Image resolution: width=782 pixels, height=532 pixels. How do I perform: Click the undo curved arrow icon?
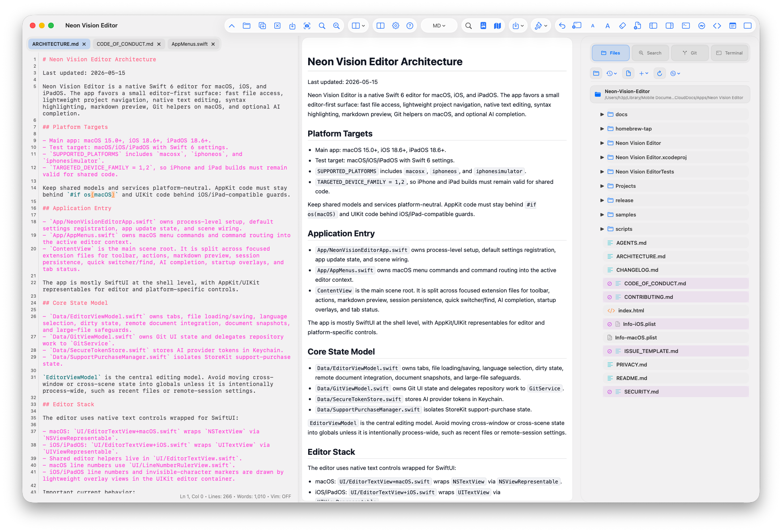(x=562, y=26)
